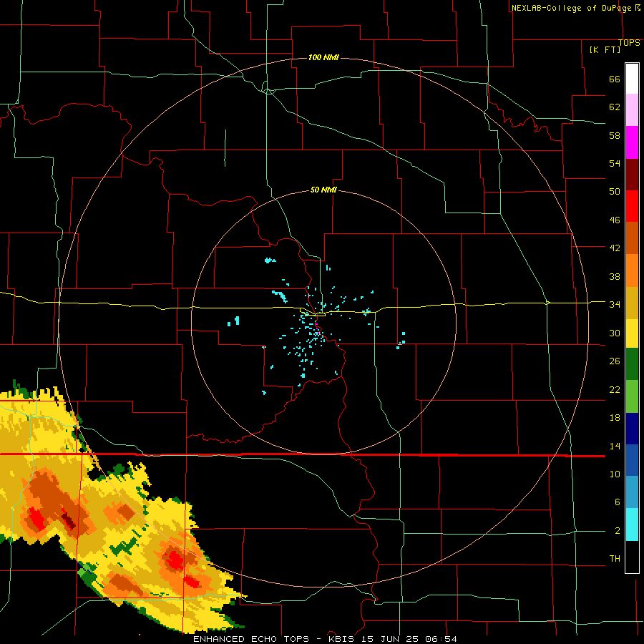Click the legend value "14"

[615, 446]
